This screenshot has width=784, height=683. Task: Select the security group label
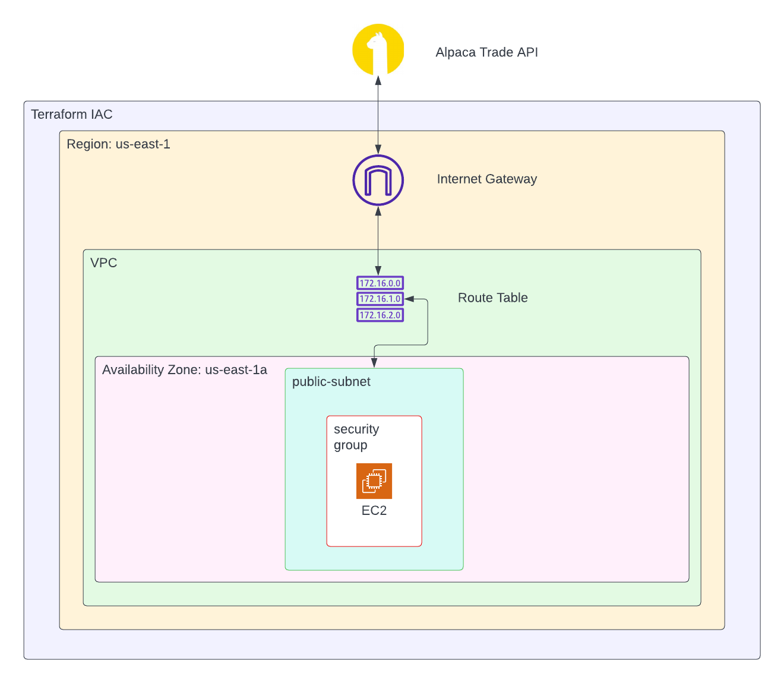[356, 437]
